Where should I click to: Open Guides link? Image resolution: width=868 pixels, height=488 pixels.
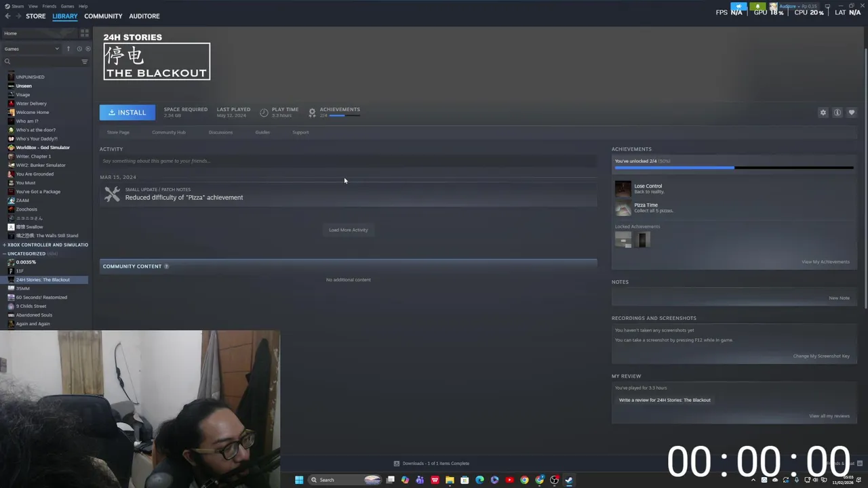click(x=262, y=132)
